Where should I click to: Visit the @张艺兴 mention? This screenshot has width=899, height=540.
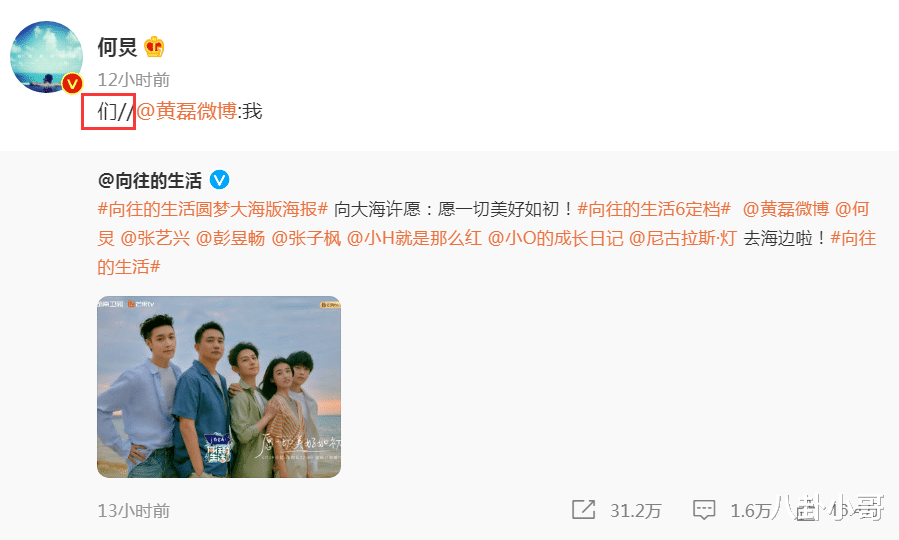[155, 238]
